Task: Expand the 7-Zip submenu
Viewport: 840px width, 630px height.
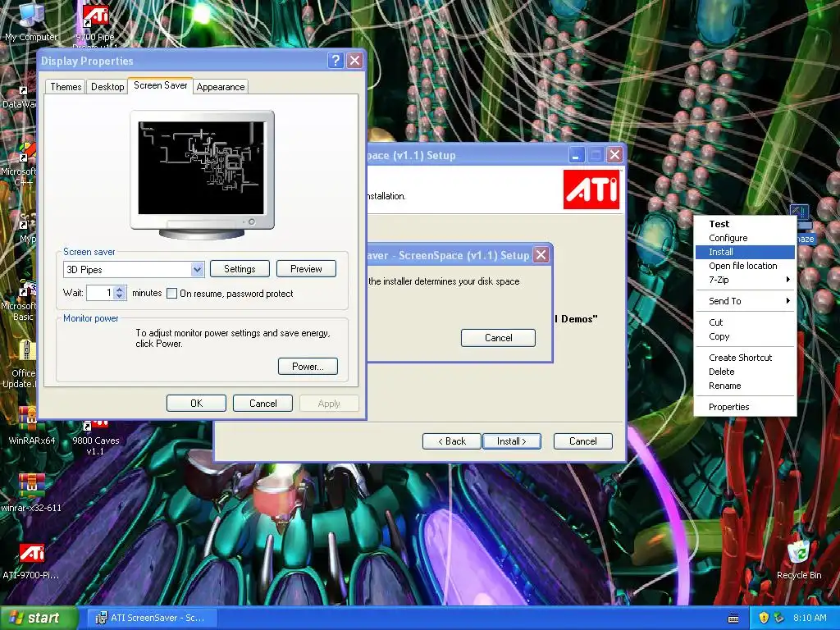Action: [x=745, y=280]
